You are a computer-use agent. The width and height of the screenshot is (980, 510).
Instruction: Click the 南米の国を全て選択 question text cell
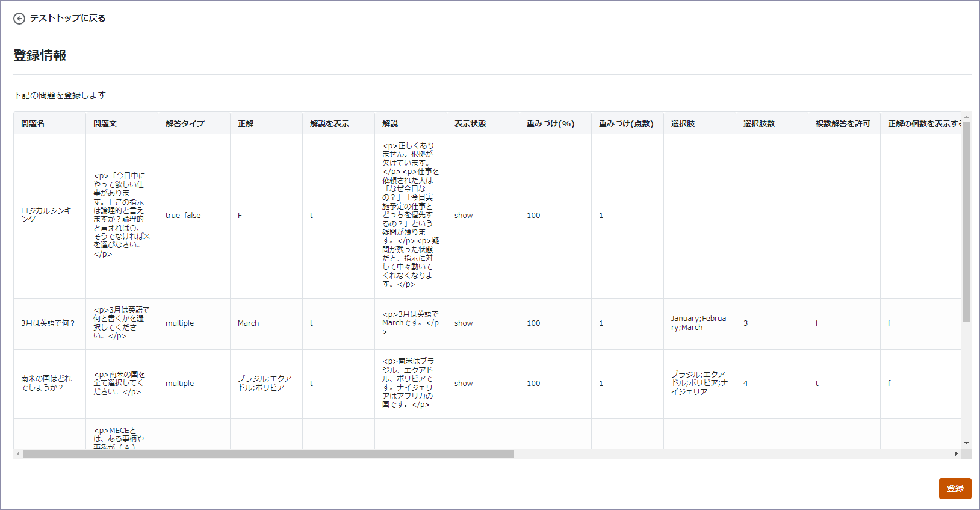click(x=122, y=384)
